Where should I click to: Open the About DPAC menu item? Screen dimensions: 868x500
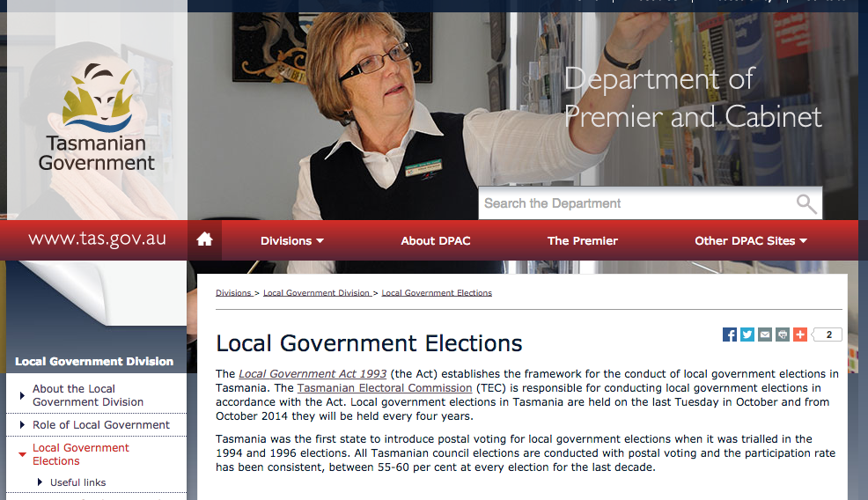tap(436, 241)
